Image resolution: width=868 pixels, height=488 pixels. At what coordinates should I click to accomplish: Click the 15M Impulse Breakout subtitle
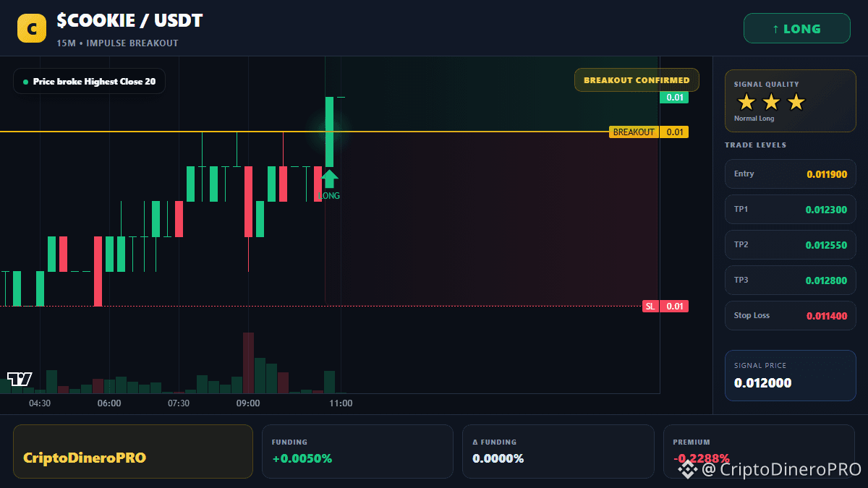118,43
